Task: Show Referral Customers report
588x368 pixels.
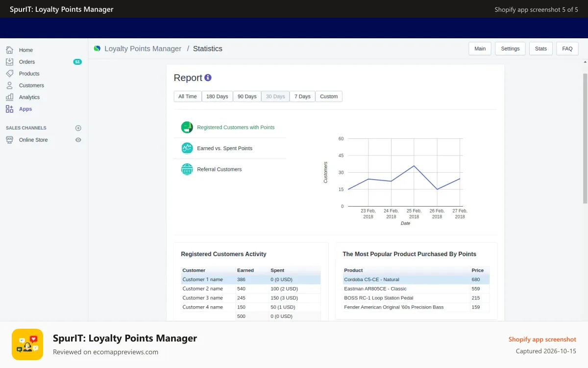Action: (x=219, y=169)
